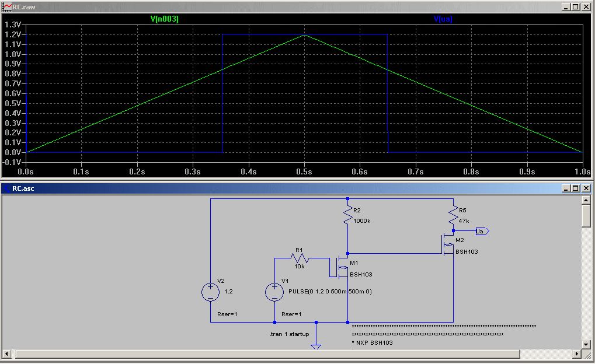Click the V(ua) blue trace label
This screenshot has height=364, width=595.
point(443,19)
